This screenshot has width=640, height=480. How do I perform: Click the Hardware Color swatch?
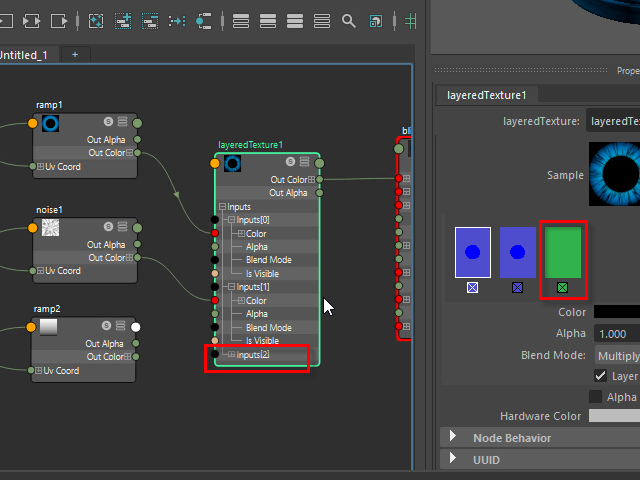[x=614, y=416]
